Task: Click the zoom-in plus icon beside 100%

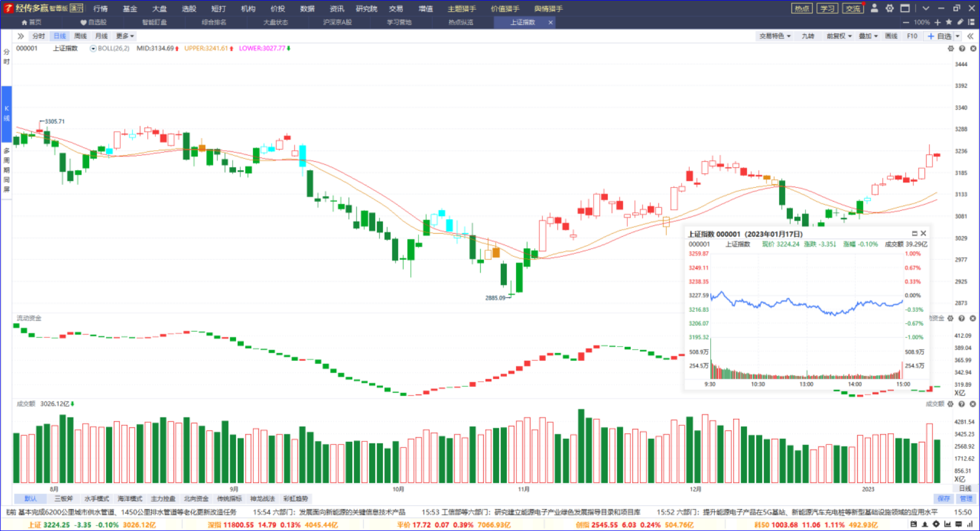Action: pos(938,22)
